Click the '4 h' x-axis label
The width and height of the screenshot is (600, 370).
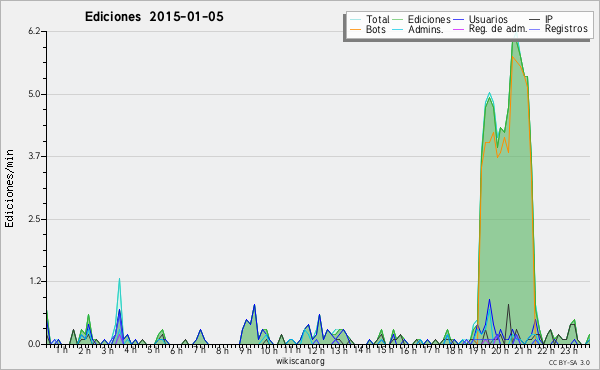point(130,350)
